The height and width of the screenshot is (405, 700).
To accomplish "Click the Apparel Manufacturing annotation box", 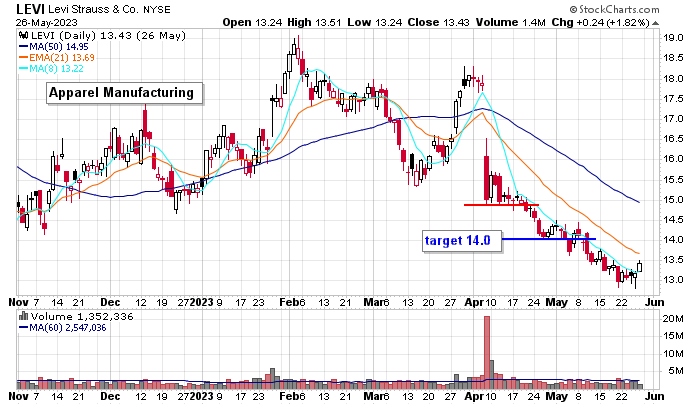I will (x=122, y=93).
